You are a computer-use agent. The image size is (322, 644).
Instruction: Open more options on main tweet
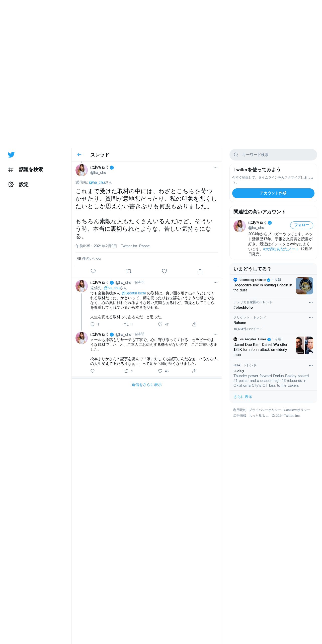pos(215,167)
